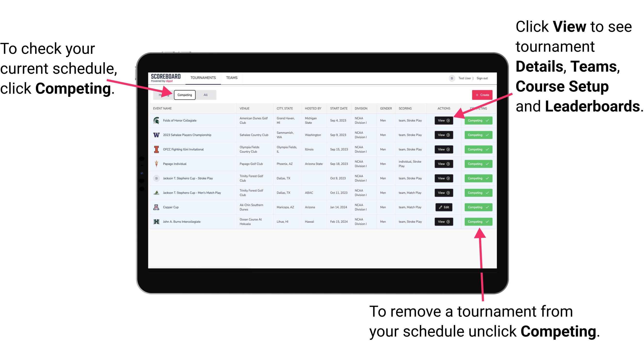Click the TOURNAMENTS menu item
This screenshot has width=644, height=346.
(203, 77)
